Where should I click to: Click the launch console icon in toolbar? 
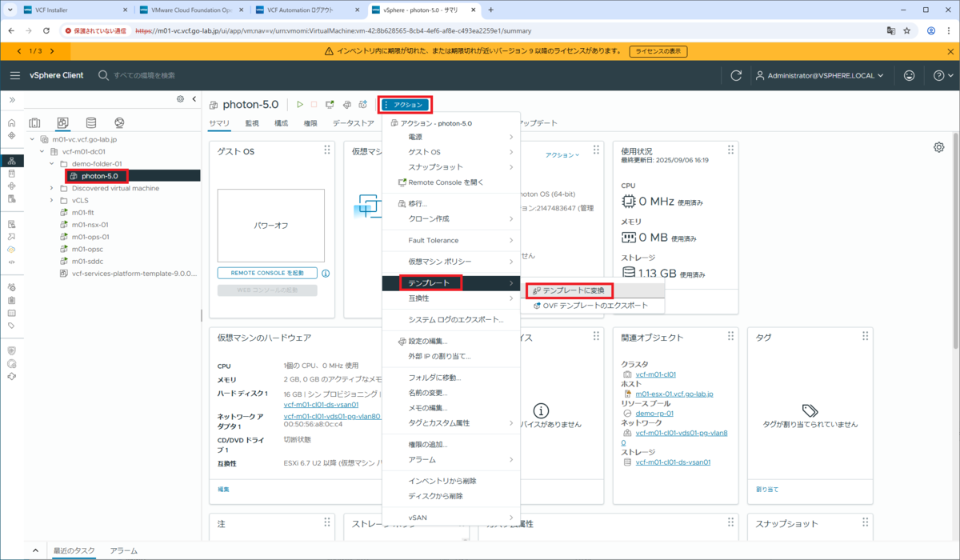click(330, 104)
